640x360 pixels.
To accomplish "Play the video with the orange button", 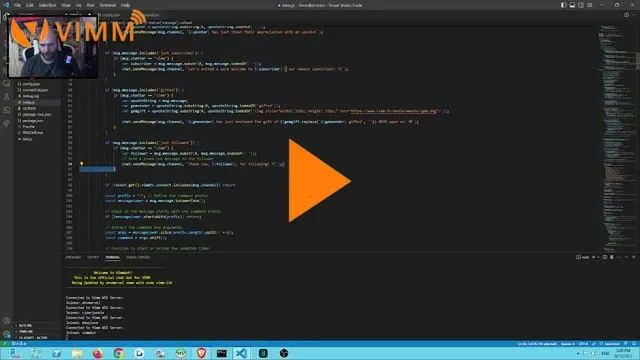I will tap(318, 180).
